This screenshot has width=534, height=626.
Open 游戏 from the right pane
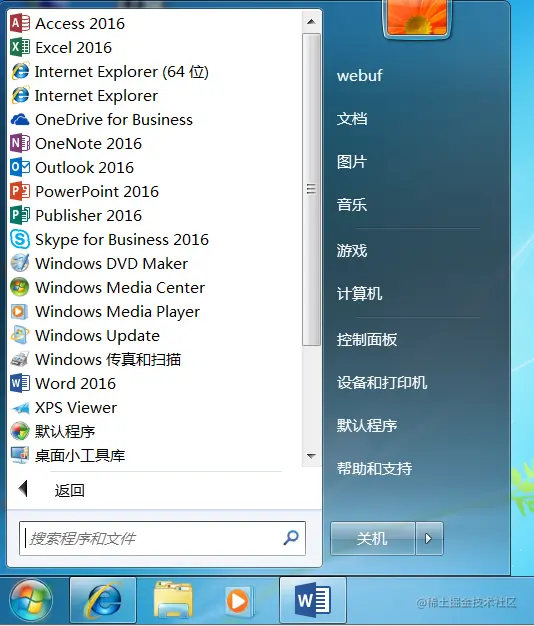pos(352,251)
